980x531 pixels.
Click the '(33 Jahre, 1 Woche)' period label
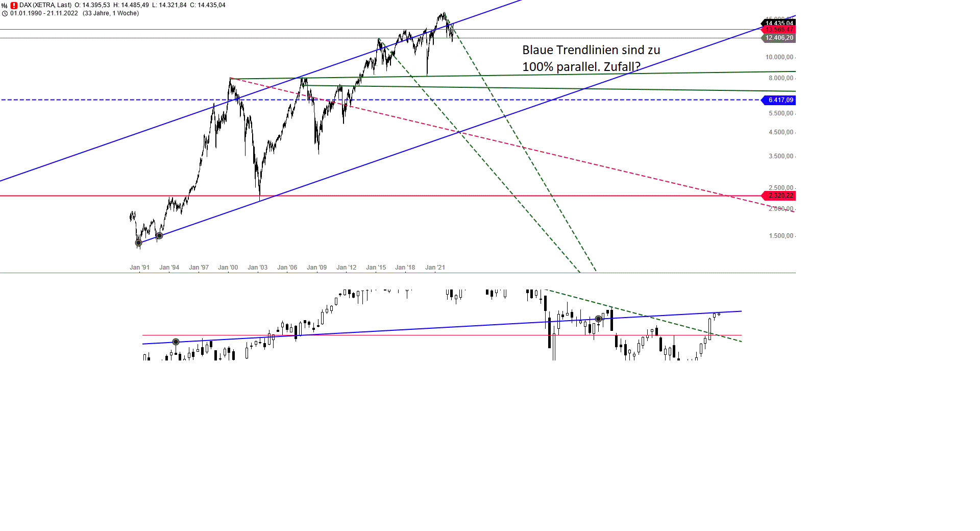click(111, 13)
